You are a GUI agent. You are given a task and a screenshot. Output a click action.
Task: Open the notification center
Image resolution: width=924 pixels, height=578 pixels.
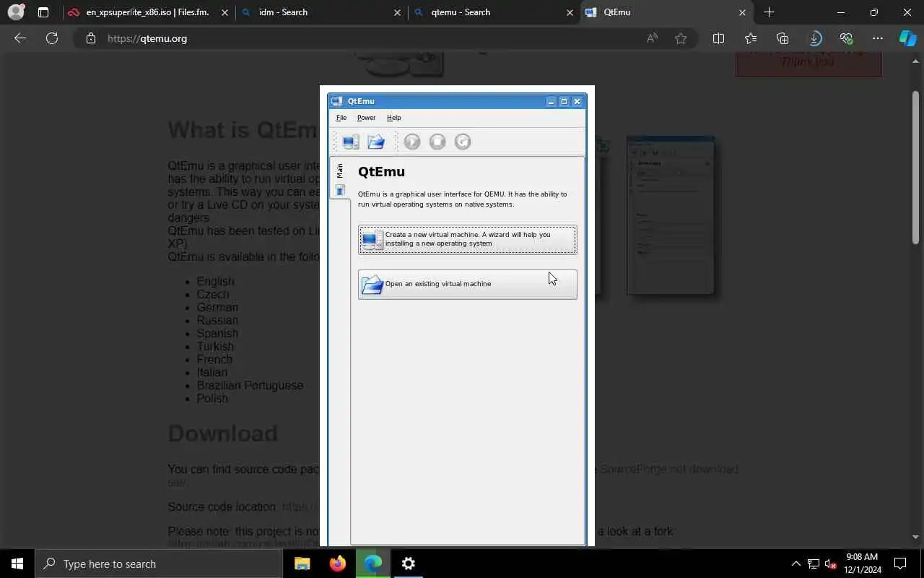[x=900, y=564]
